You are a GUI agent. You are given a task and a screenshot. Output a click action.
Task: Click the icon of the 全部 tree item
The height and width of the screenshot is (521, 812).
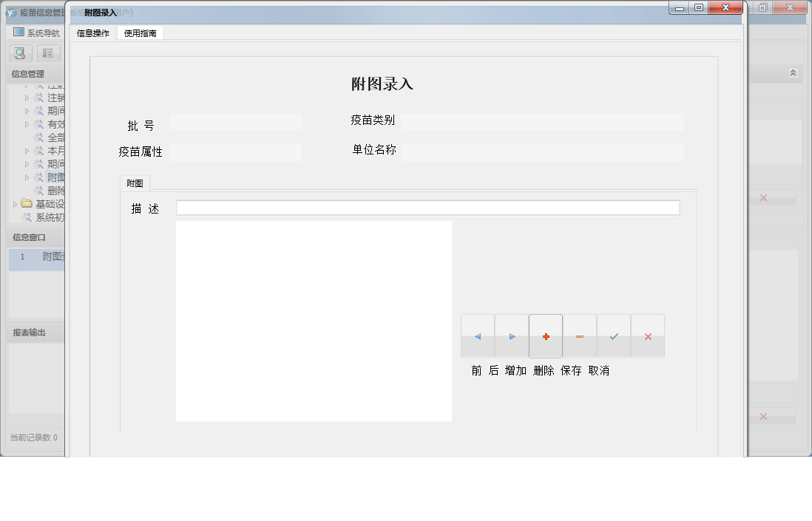(39, 137)
